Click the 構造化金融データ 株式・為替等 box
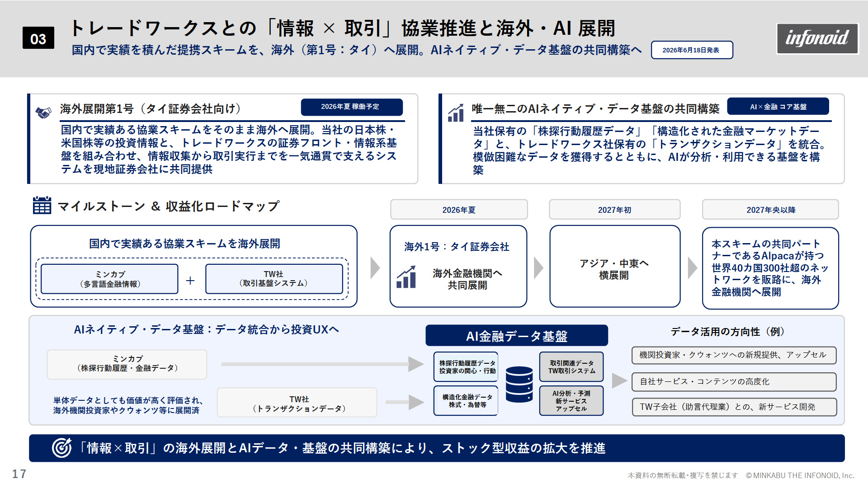 pos(467,401)
